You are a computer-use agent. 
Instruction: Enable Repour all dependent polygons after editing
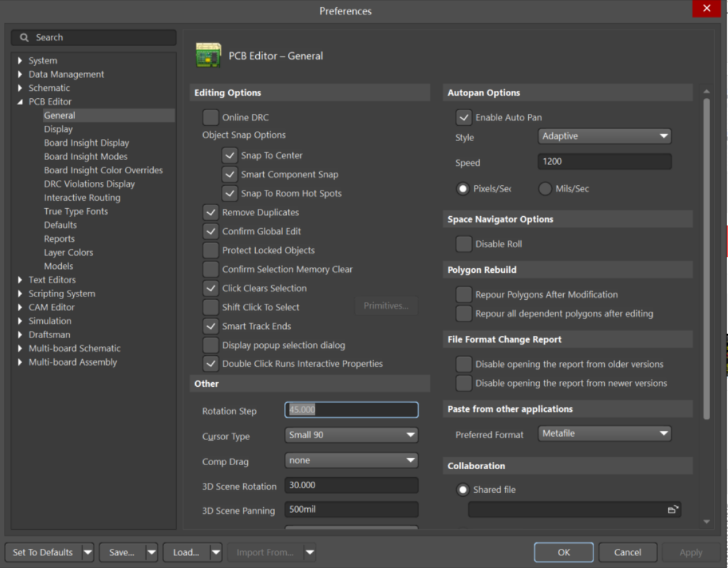tap(464, 314)
